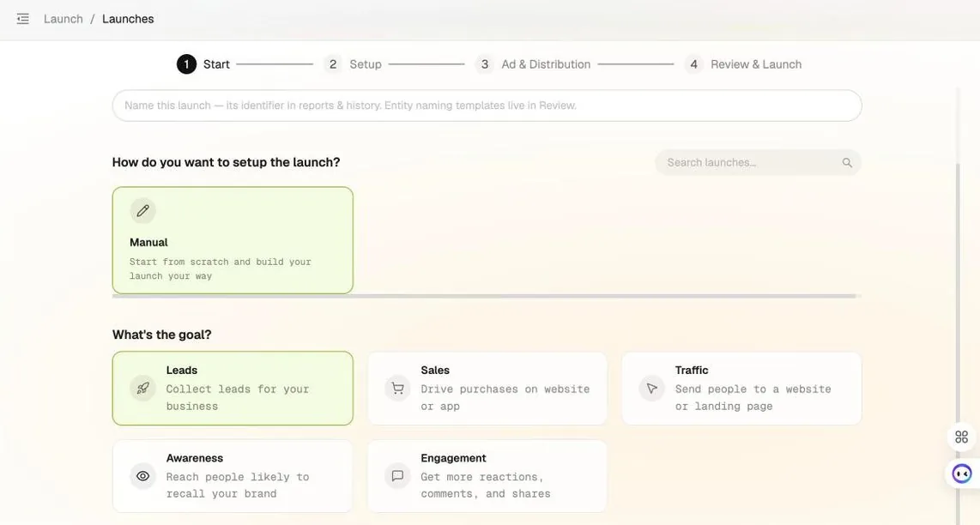Open the Launch breadcrumb link
The image size is (980, 525).
(x=64, y=19)
